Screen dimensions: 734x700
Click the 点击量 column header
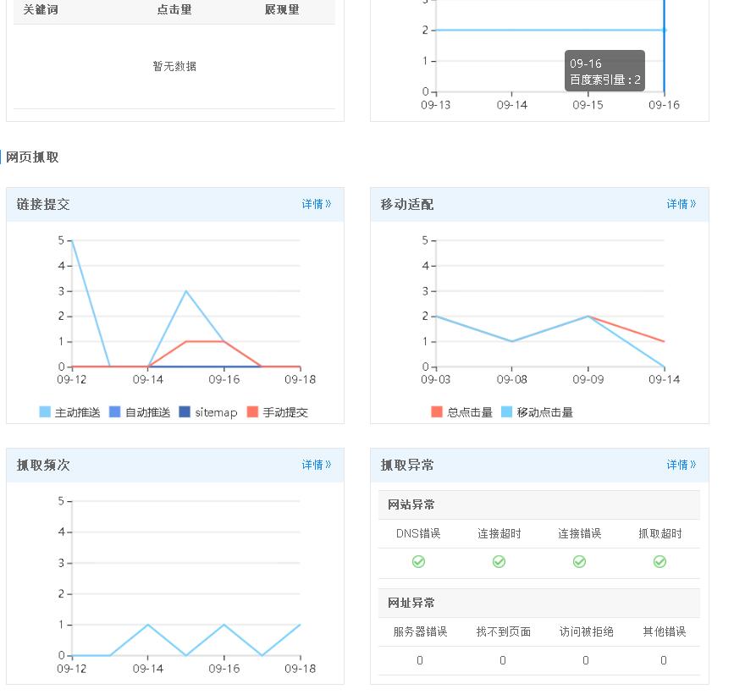point(174,10)
